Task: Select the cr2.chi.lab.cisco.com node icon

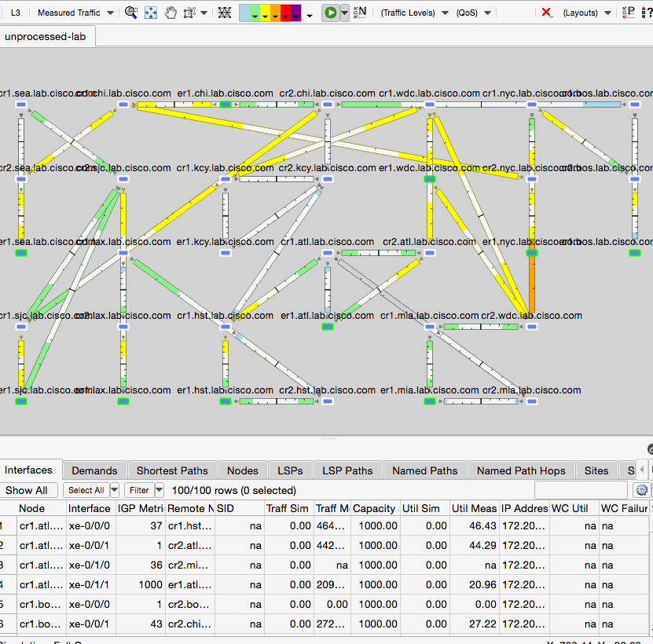Action: pyautogui.click(x=328, y=104)
